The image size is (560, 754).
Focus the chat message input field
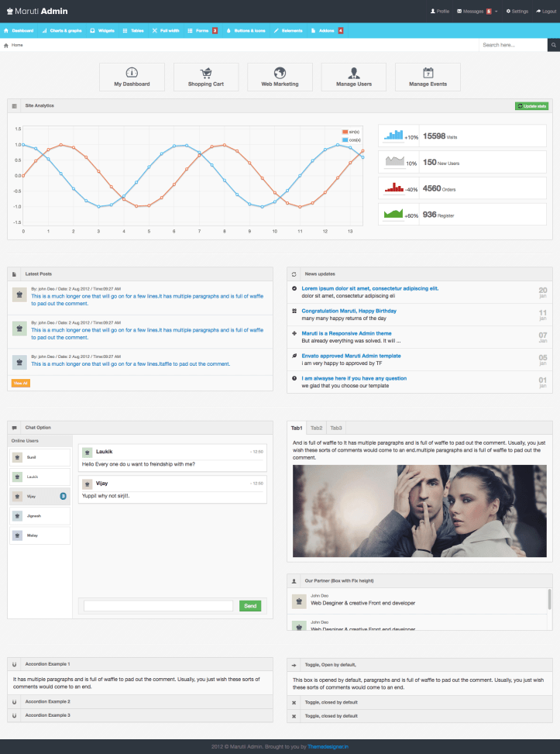[158, 606]
